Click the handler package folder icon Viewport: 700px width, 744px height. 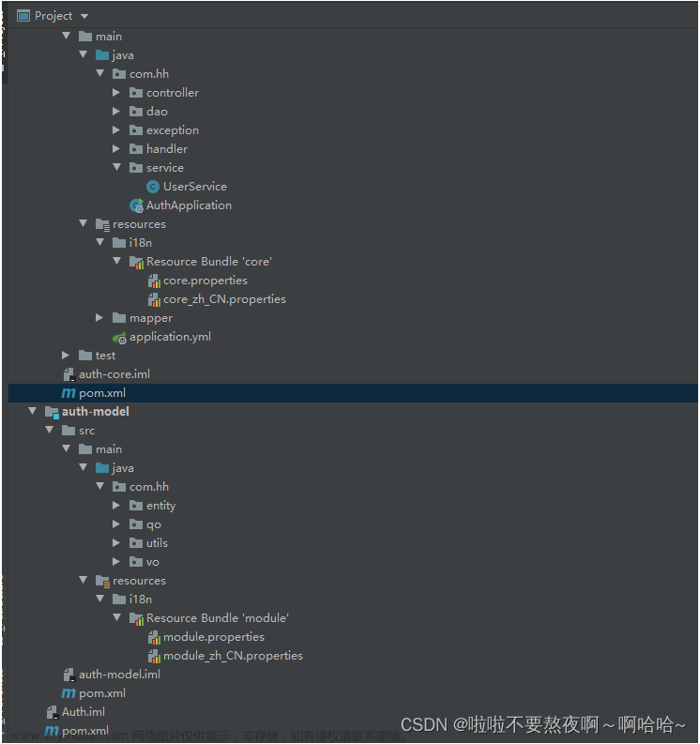pyautogui.click(x=136, y=149)
